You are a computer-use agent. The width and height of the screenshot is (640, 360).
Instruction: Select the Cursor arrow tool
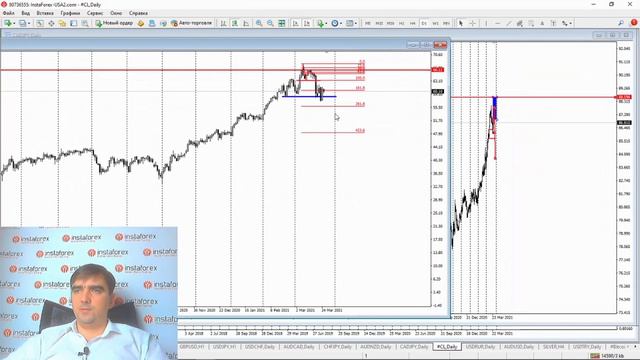point(461,23)
